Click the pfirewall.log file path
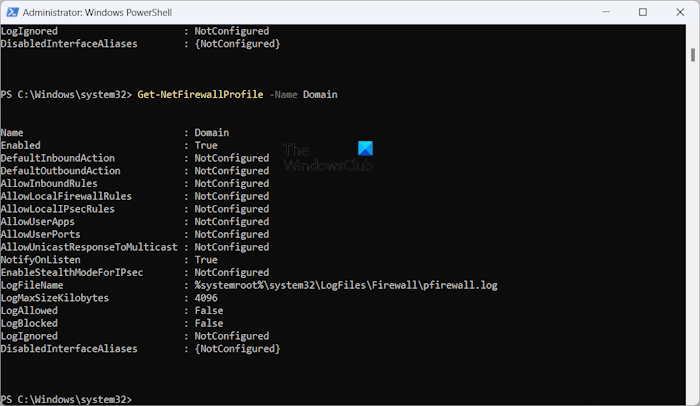This screenshot has height=406, width=700. [346, 285]
